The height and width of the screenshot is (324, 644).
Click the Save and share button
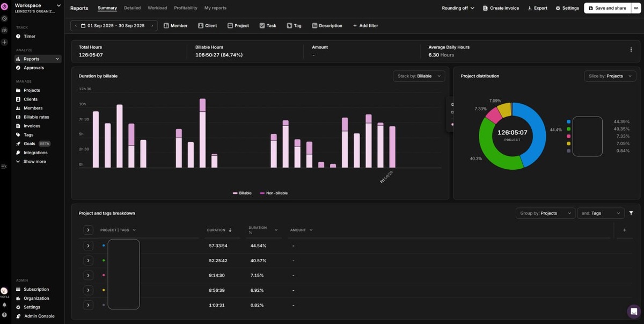click(x=607, y=8)
